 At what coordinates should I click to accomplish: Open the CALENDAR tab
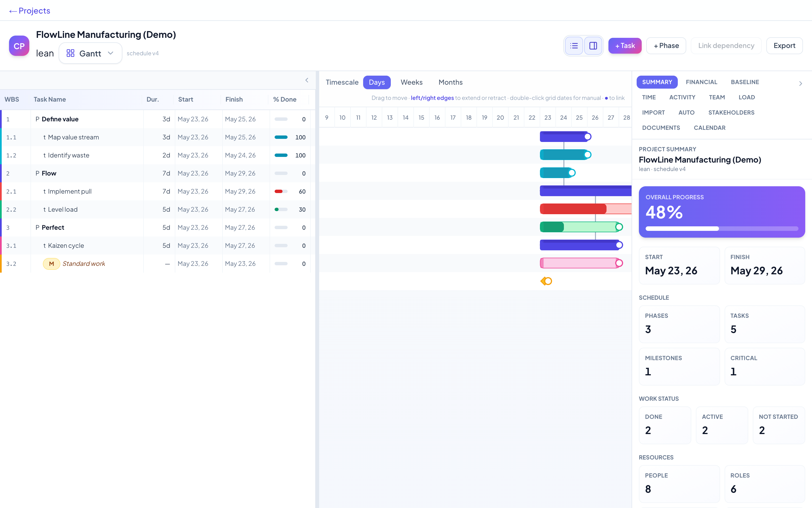tap(709, 128)
